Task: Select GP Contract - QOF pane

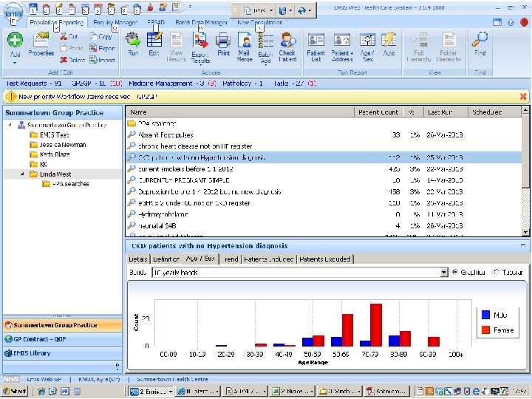Action: pos(62,339)
